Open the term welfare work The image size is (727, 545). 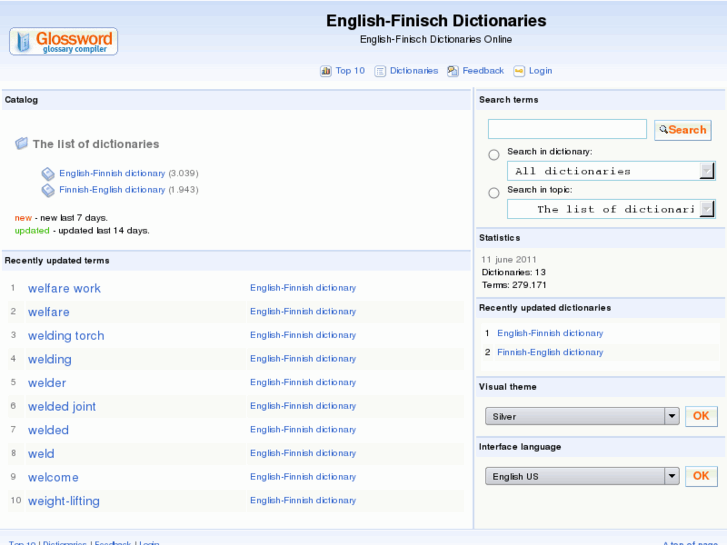[64, 289]
